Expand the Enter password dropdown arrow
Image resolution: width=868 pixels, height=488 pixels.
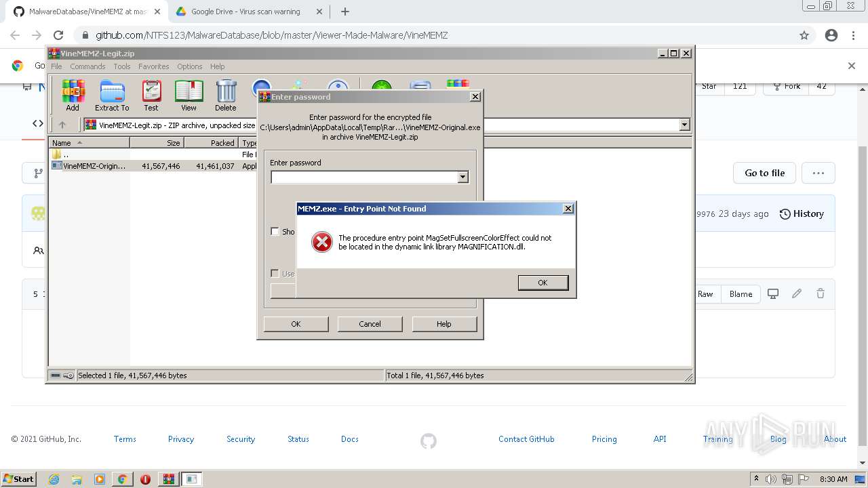point(462,177)
